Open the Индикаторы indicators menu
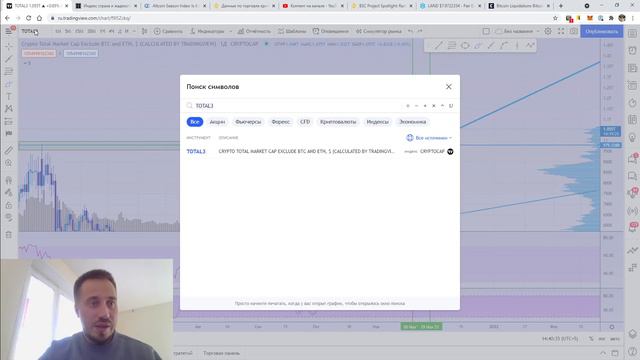The height and width of the screenshot is (360, 640). click(x=207, y=31)
